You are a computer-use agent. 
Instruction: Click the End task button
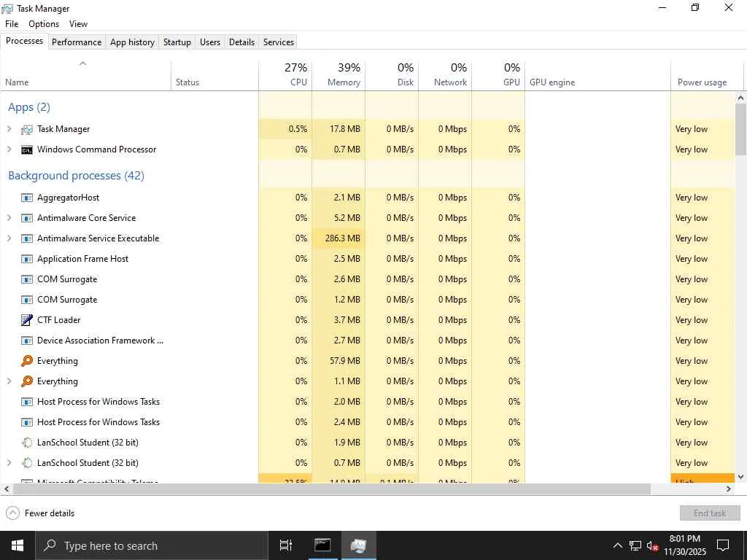coord(710,513)
